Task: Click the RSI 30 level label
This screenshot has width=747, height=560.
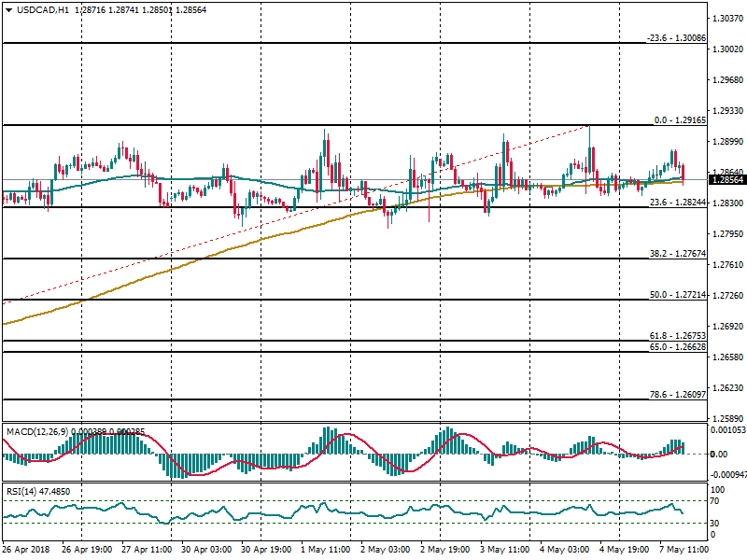Action: [x=716, y=523]
